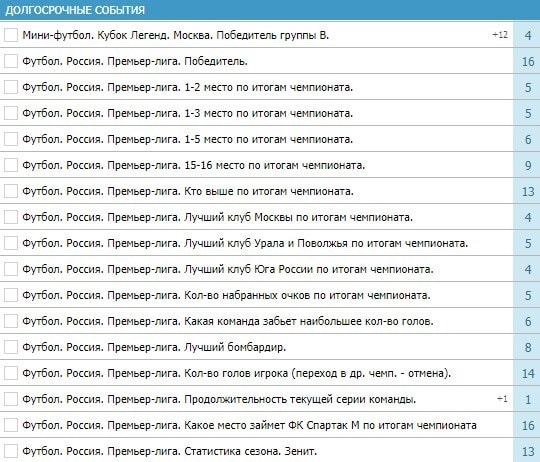Open Лучший клуб Москвы event link
The width and height of the screenshot is (540, 462).
218,217
